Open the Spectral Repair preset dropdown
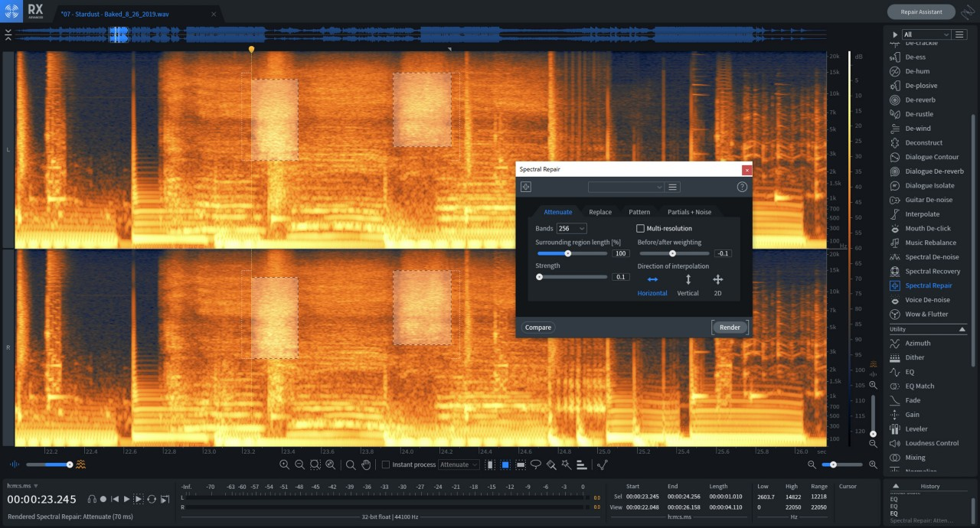The height and width of the screenshot is (528, 980). [x=626, y=187]
